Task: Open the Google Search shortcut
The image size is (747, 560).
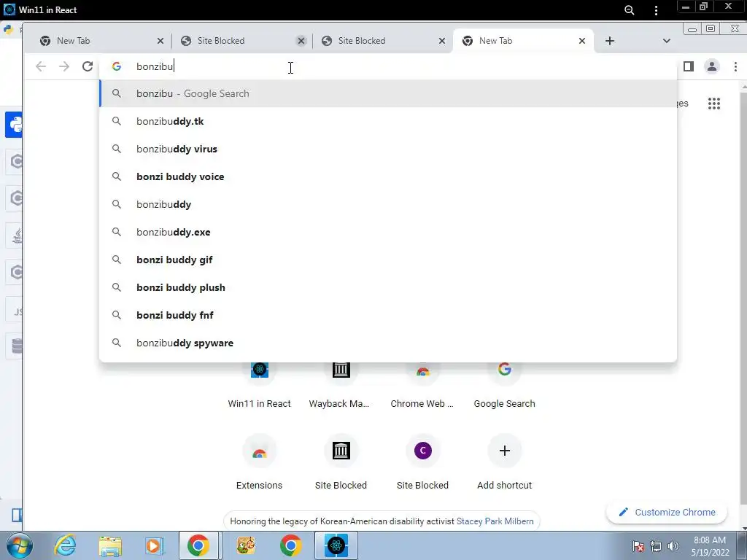Action: click(505, 386)
